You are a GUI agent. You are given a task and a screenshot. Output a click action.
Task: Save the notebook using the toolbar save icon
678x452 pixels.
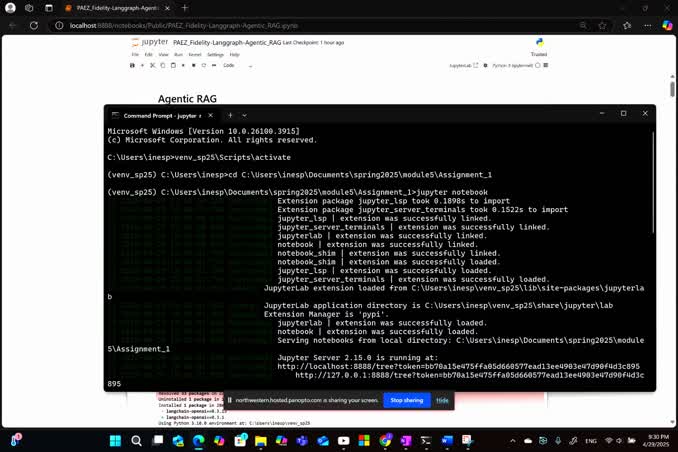coord(132,66)
